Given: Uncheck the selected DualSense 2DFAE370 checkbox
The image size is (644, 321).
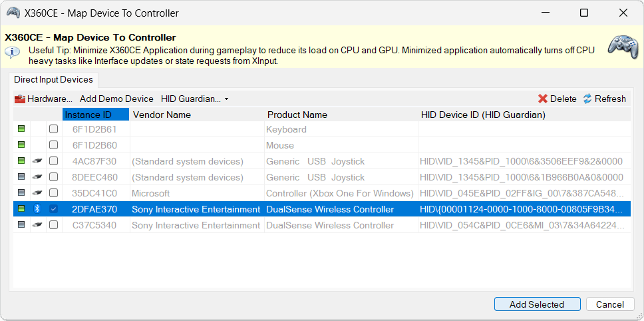Looking at the screenshot, I should click(x=53, y=209).
